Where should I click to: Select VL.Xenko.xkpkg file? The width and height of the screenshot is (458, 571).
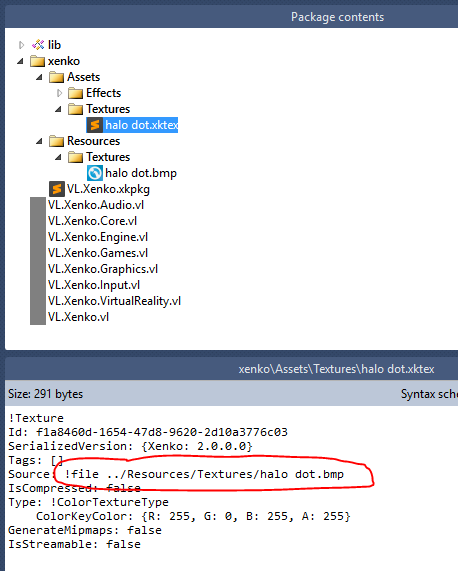point(108,189)
